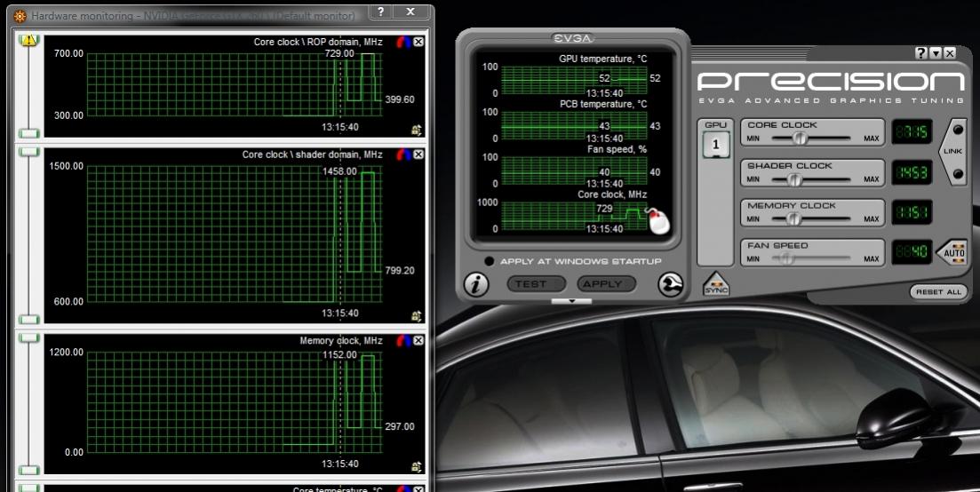Image resolution: width=980 pixels, height=492 pixels.
Task: Open the Precision title bar dropdown arrow
Action: tap(936, 53)
